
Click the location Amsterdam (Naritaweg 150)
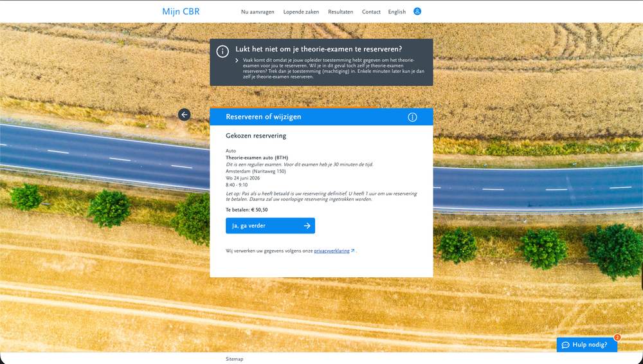(x=256, y=171)
